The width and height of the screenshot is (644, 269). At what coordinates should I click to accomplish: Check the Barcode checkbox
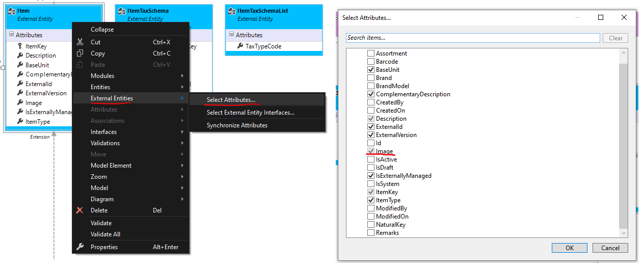(x=371, y=62)
